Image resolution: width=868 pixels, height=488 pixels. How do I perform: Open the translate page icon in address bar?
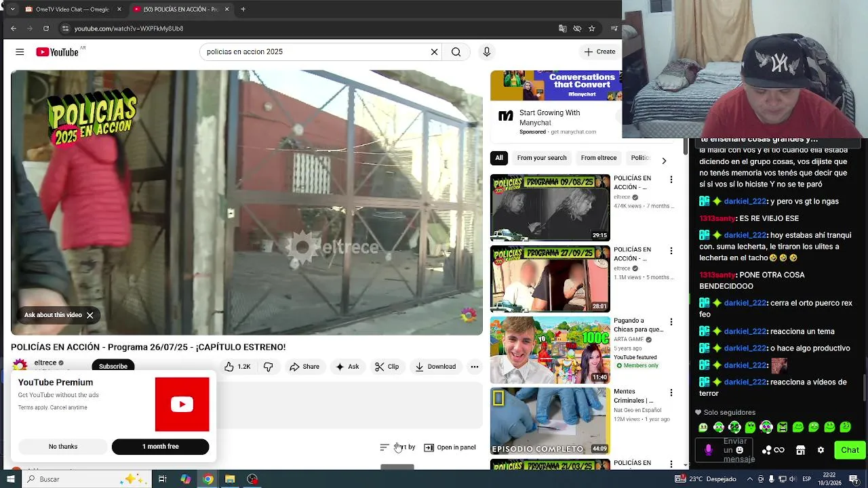[x=562, y=28]
